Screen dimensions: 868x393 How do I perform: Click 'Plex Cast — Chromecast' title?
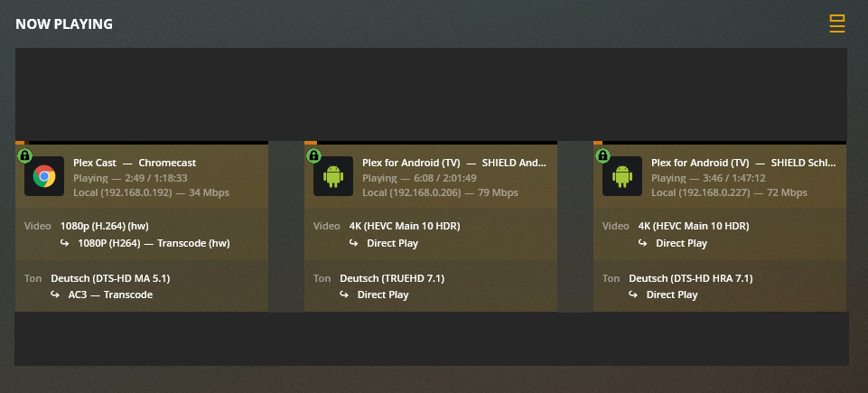[x=135, y=163]
